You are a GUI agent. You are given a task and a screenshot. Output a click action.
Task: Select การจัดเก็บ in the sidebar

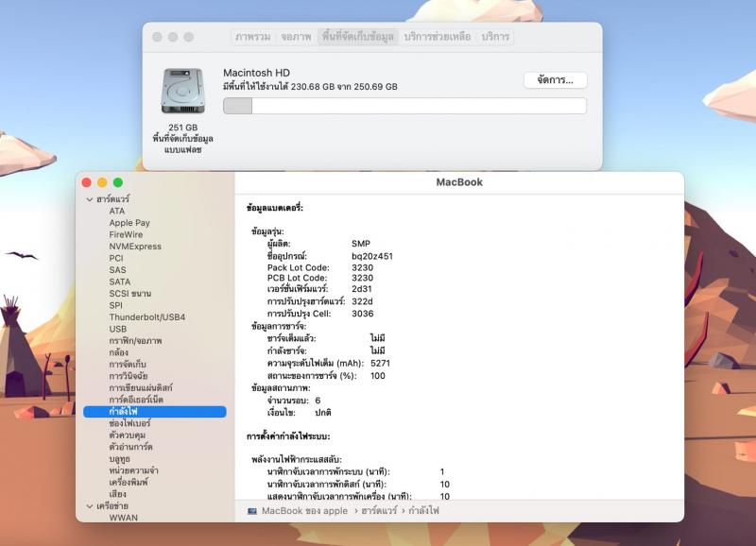point(128,365)
